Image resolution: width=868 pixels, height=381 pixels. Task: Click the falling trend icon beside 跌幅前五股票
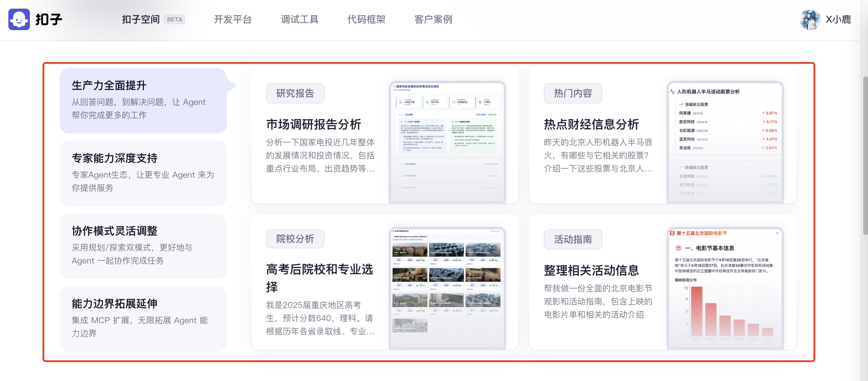pos(681,167)
